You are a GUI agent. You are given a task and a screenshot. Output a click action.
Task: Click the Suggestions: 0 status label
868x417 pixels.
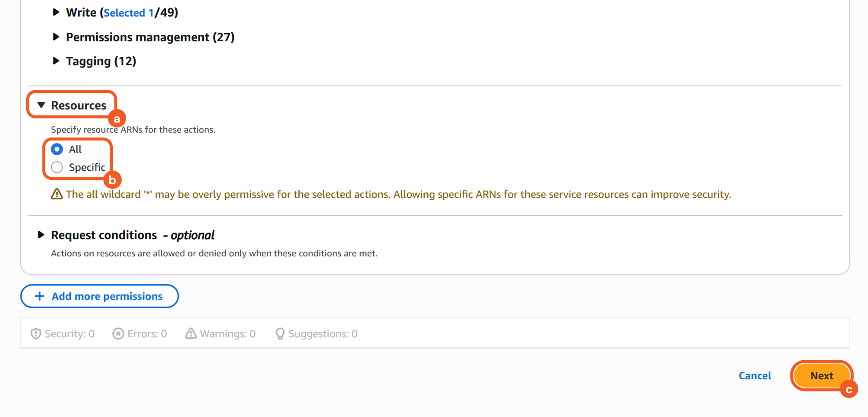323,334
